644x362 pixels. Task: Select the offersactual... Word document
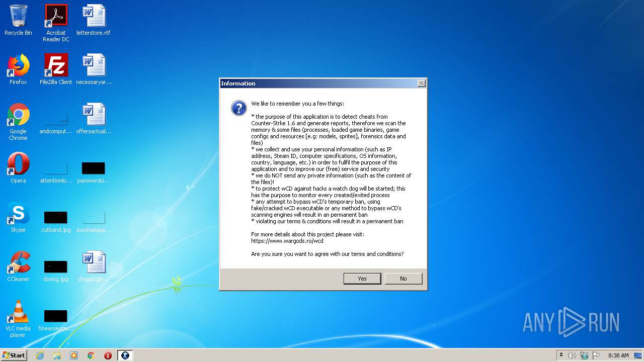point(94,119)
